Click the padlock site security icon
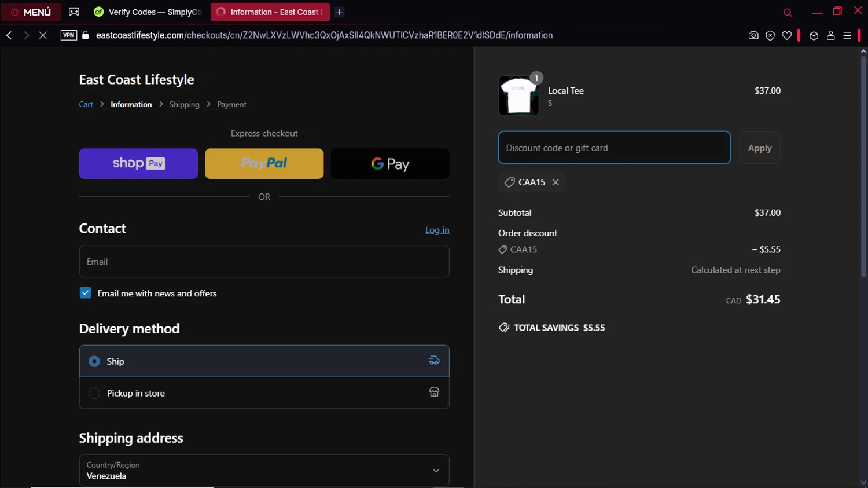868x488 pixels. 86,35
